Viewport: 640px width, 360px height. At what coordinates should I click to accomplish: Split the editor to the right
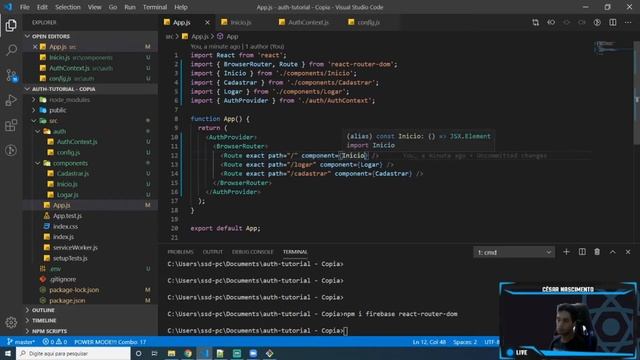pyautogui.click(x=613, y=22)
